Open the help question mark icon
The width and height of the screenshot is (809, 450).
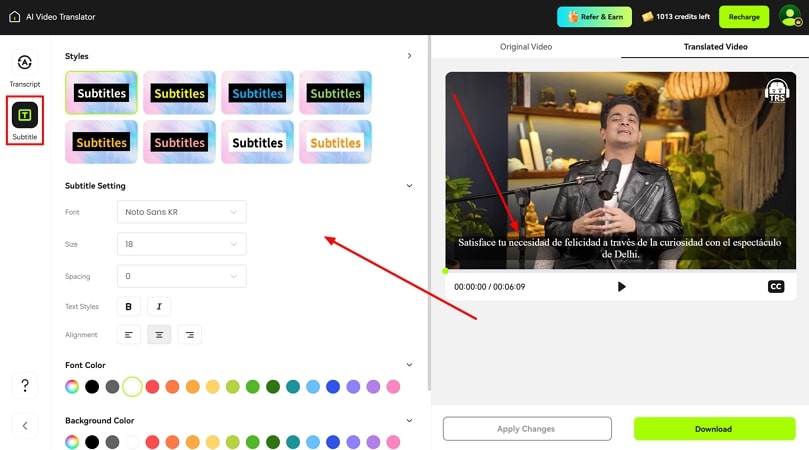click(x=25, y=386)
